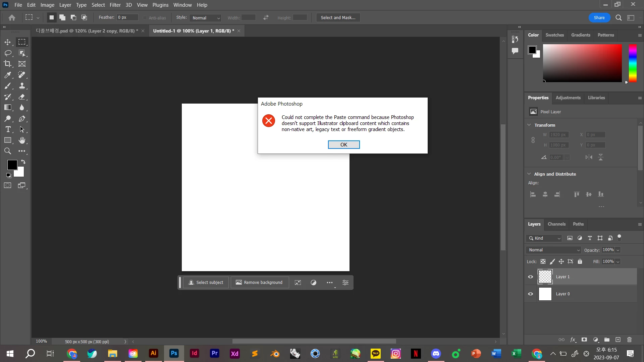The width and height of the screenshot is (644, 362).
Task: Select the Lasso tool
Action: coord(8,53)
